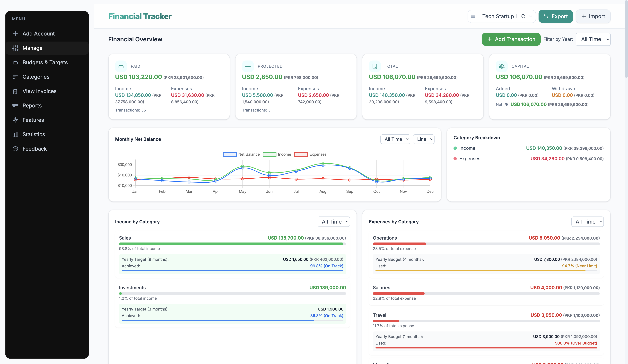Click the Statistics bar chart icon
This screenshot has width=628, height=364.
15,134
